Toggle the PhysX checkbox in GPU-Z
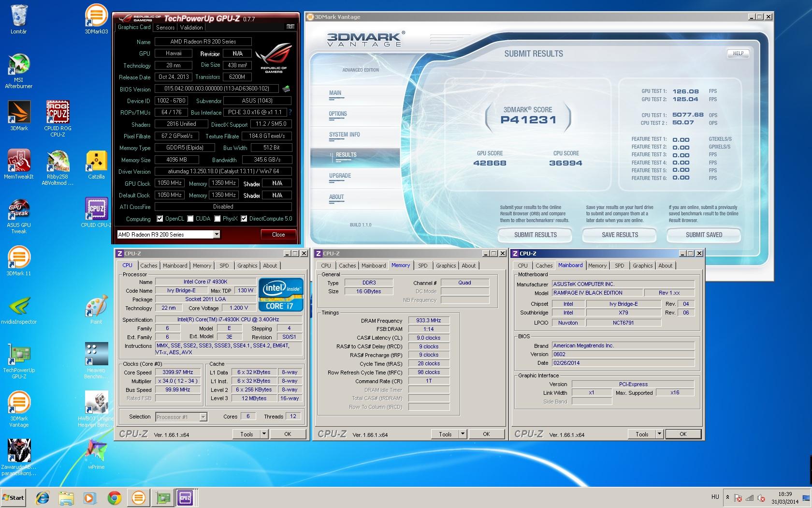The width and height of the screenshot is (812, 508). coord(217,219)
